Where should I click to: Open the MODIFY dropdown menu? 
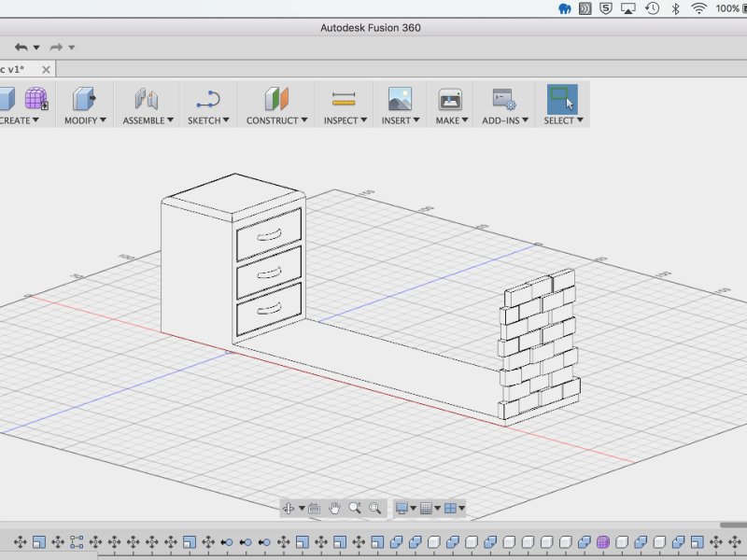click(85, 120)
